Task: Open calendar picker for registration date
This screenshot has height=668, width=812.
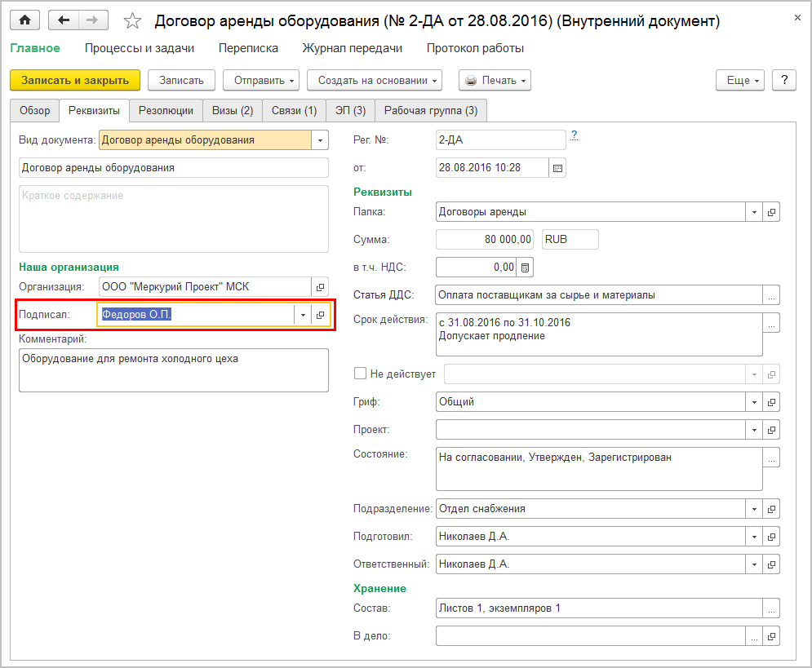Action: point(557,168)
